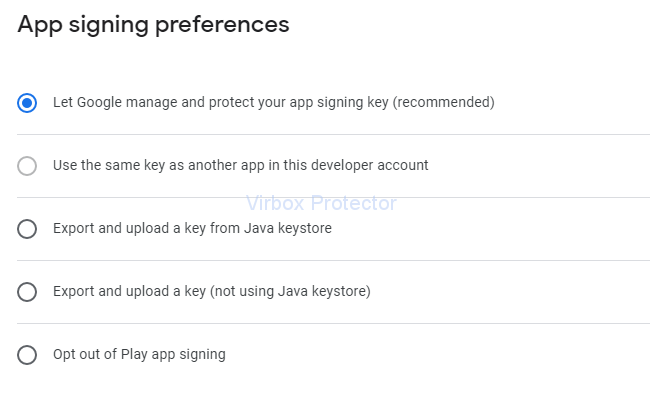
Task: Select the Opt out of Play app signing radio
Action: point(27,354)
